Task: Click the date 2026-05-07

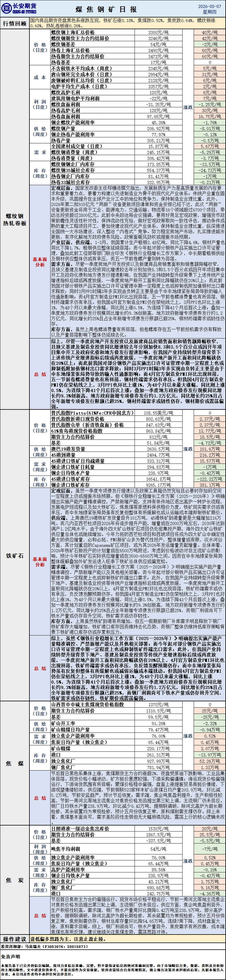Action: pyautogui.click(x=210, y=6)
